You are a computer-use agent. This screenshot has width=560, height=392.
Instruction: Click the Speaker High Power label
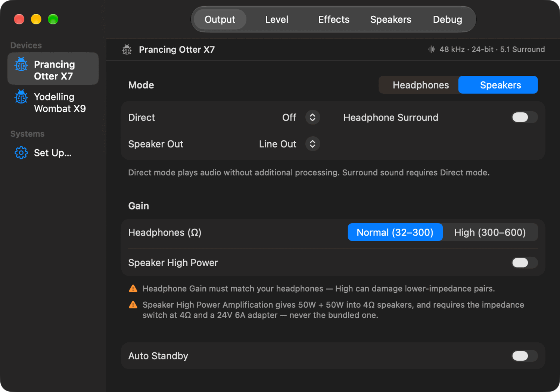click(x=173, y=262)
